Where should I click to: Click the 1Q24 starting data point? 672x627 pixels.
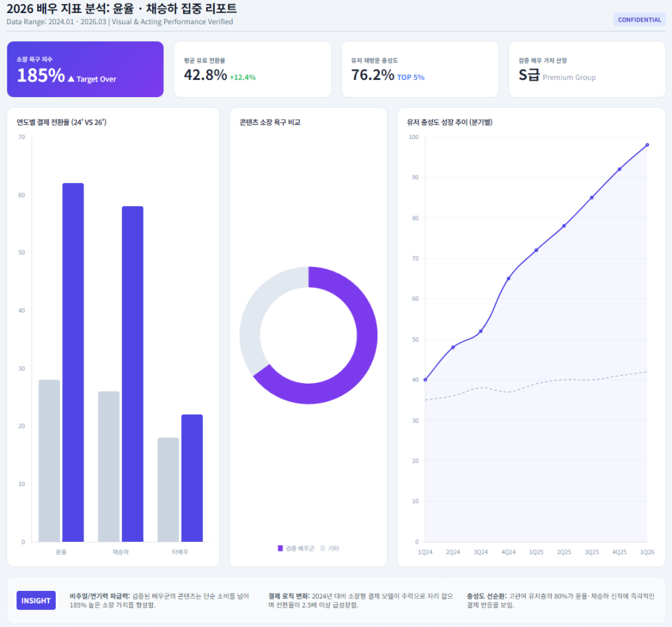pos(425,380)
